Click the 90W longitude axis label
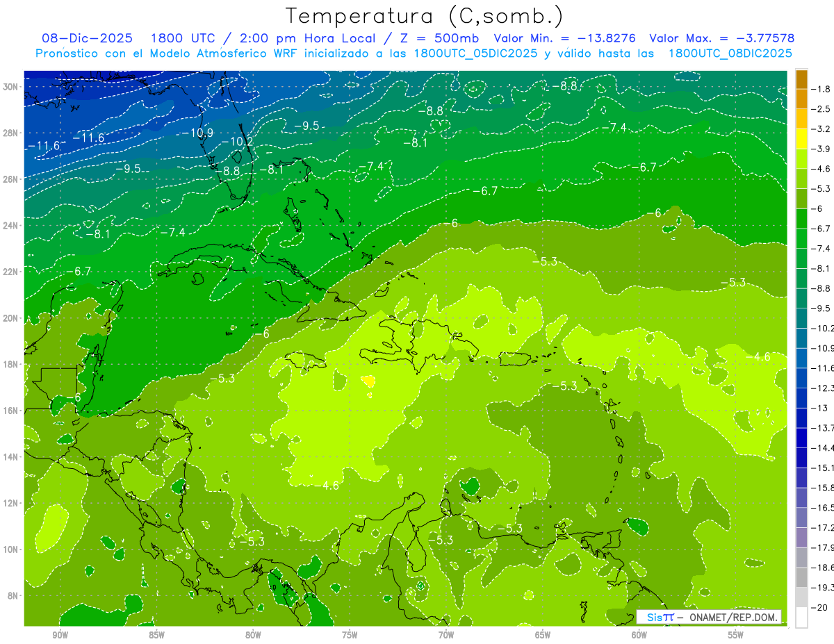 (60, 635)
